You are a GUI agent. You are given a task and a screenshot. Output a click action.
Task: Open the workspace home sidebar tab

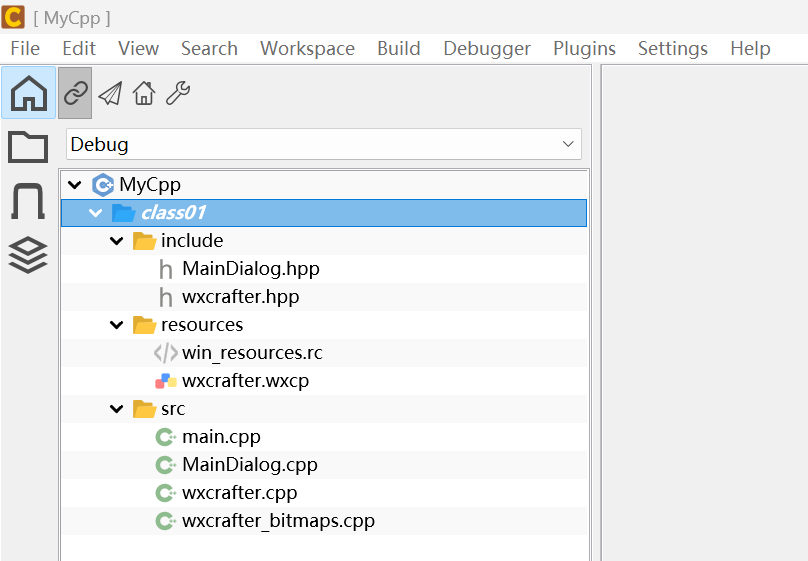coord(28,93)
